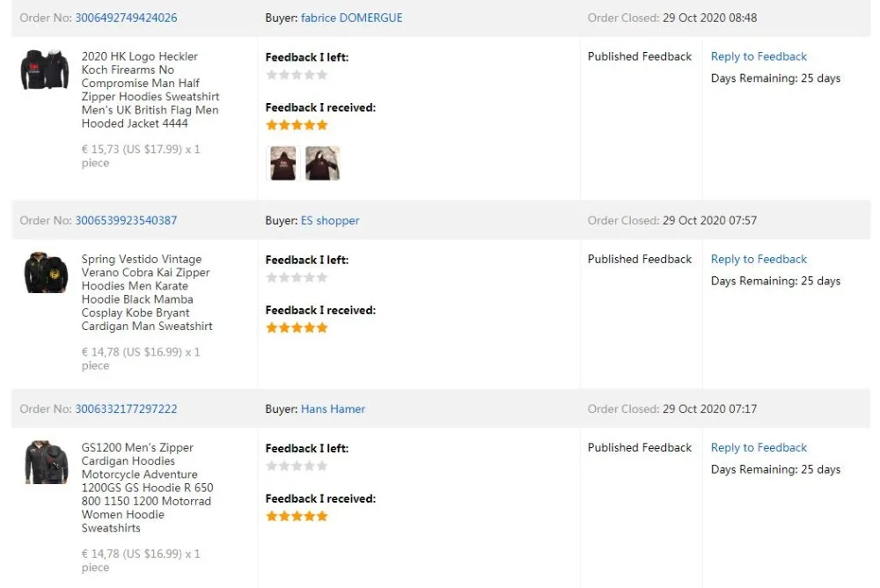Open GS1200 hoodie product thumbnail
The height and width of the screenshot is (588, 880).
[45, 462]
